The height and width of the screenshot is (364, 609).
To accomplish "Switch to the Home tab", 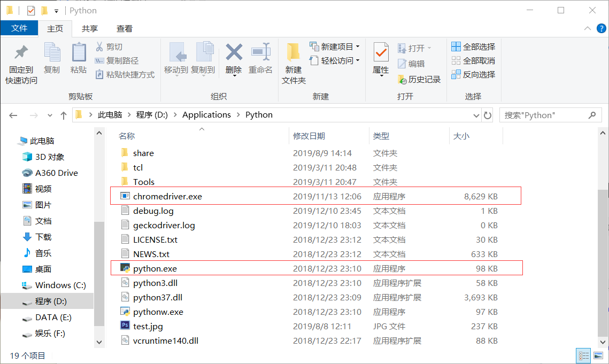I will pos(55,29).
